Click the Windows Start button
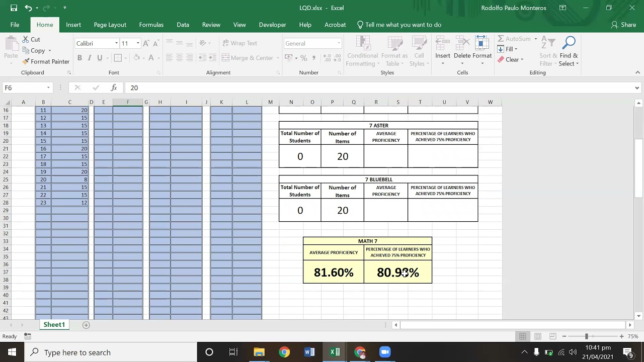 12,352
